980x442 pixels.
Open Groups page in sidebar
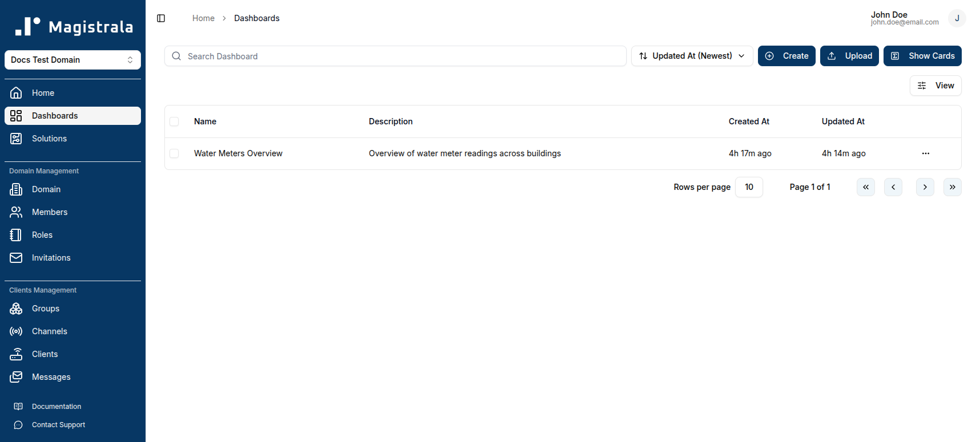72,309
